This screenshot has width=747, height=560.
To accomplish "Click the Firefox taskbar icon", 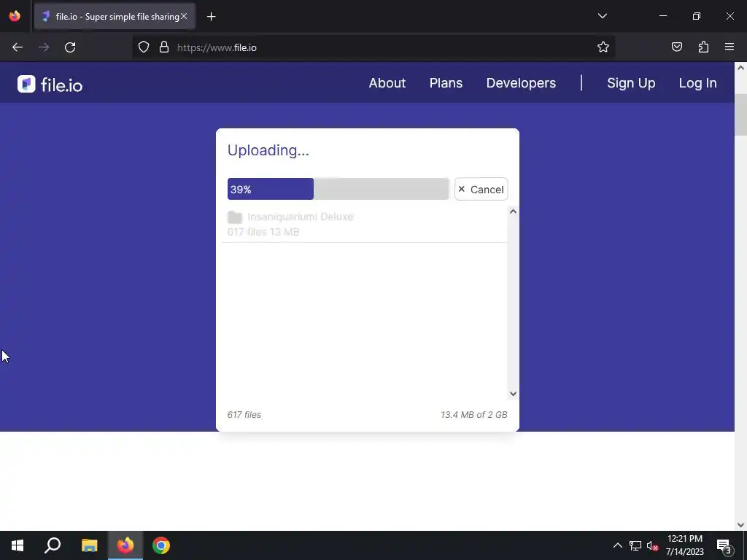I will (x=125, y=545).
